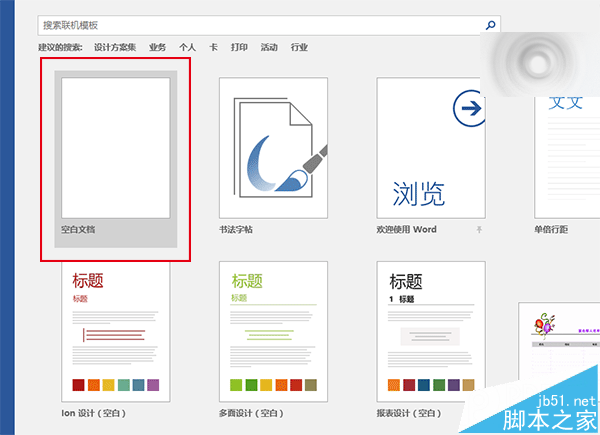600x435 pixels.
Task: Open the 打印 suggested search
Action: [239, 47]
